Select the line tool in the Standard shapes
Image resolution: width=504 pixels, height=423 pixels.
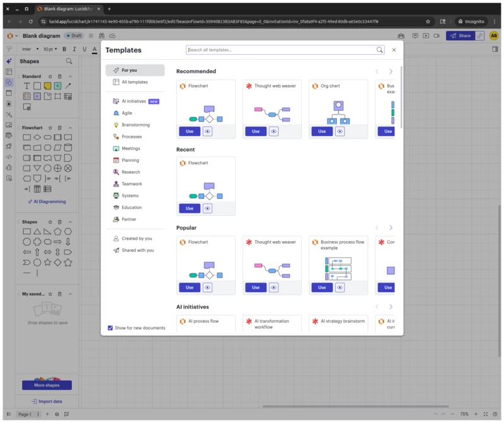(68, 86)
